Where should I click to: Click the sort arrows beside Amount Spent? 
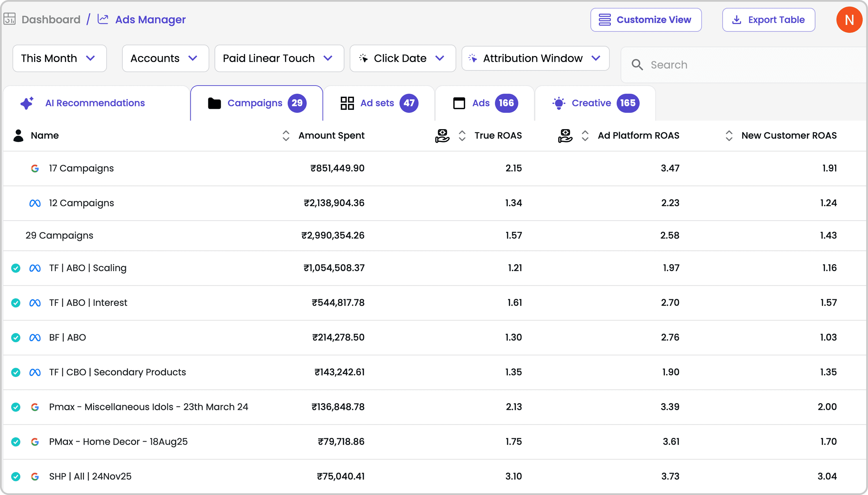click(x=286, y=136)
